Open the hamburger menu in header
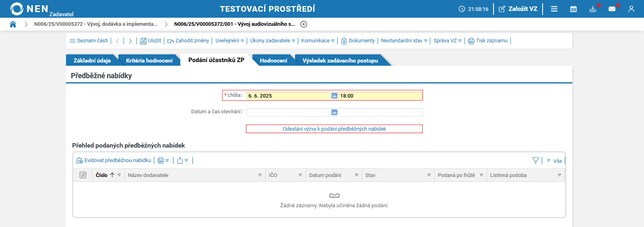The height and width of the screenshot is (227, 644). [x=554, y=9]
